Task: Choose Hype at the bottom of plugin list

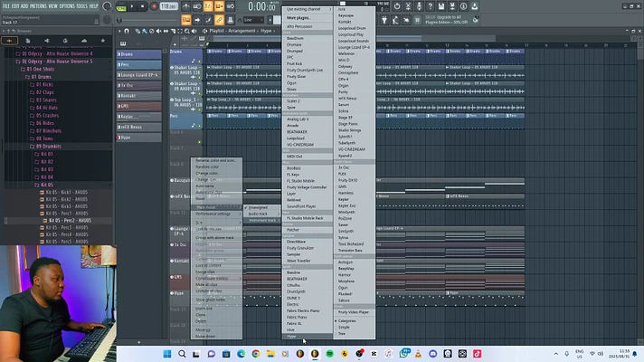Action: (x=308, y=336)
